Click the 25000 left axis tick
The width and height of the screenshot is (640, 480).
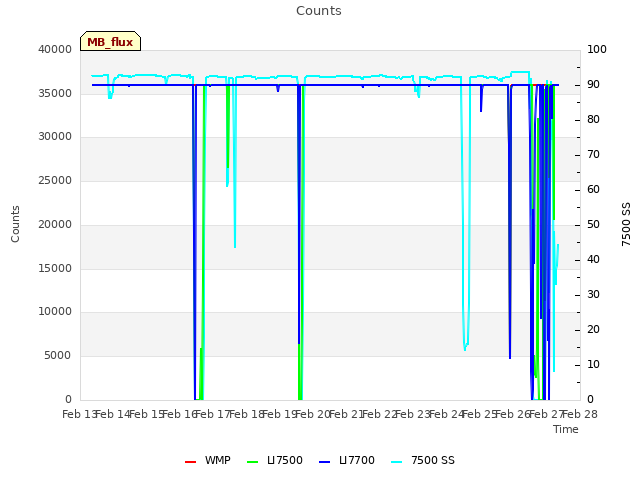click(55, 180)
